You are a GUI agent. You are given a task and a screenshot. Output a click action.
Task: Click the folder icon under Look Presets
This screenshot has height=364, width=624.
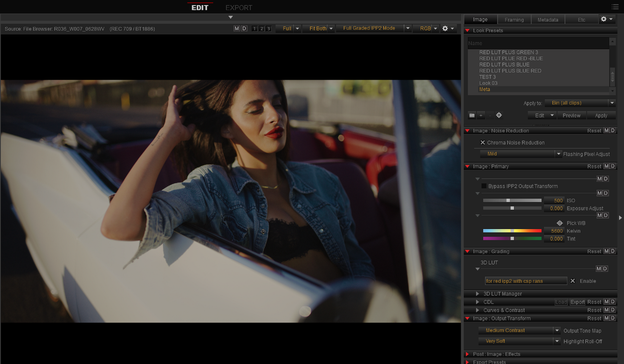point(472,115)
